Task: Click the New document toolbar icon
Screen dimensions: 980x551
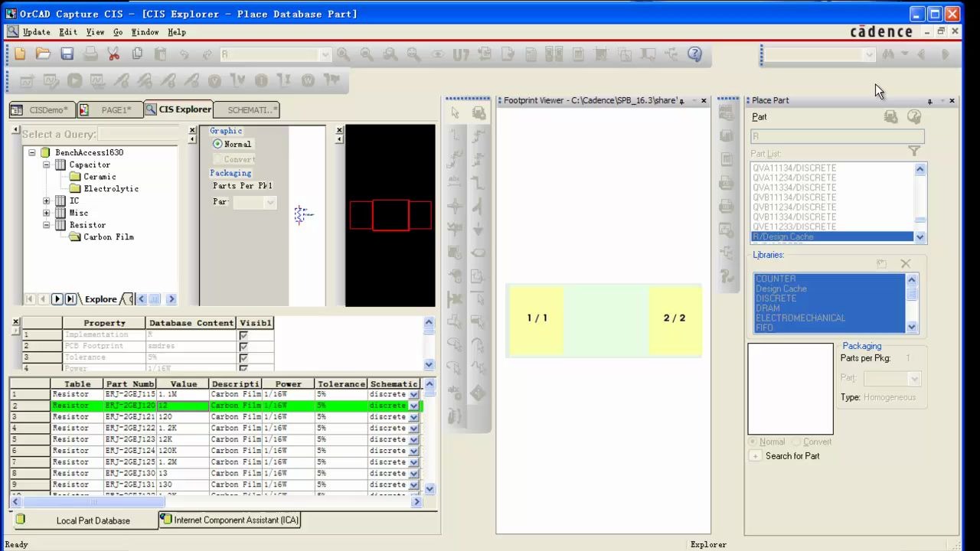Action: pyautogui.click(x=20, y=54)
